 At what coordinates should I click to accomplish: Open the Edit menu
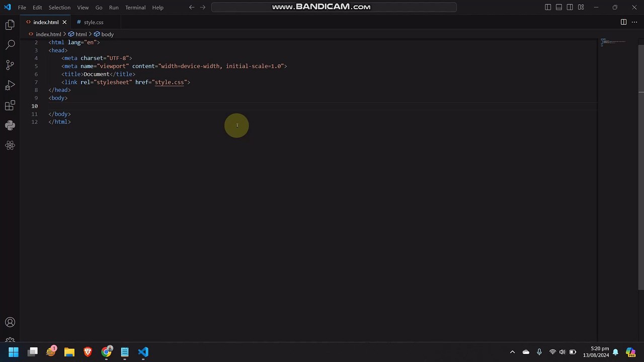click(x=37, y=8)
